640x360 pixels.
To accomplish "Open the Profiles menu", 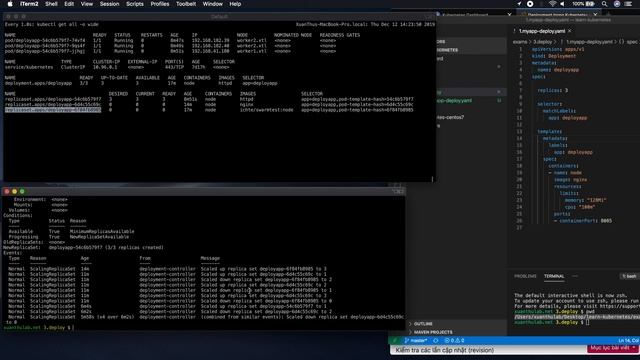I will click(x=160, y=4).
